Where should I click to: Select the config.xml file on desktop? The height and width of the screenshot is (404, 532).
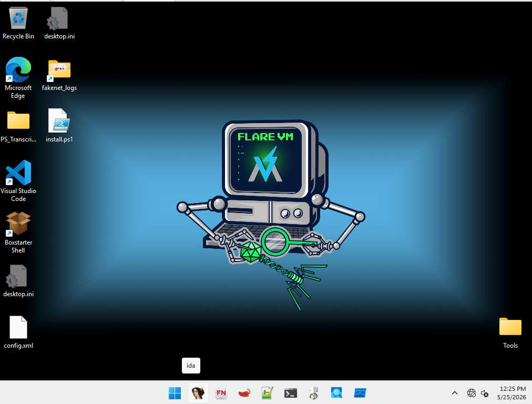click(x=18, y=332)
